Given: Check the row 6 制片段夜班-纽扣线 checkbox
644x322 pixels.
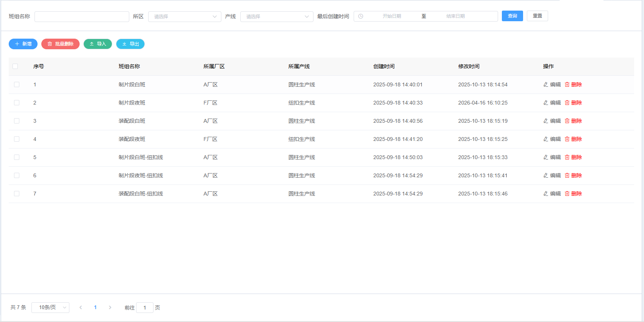Looking at the screenshot, I should 17,175.
